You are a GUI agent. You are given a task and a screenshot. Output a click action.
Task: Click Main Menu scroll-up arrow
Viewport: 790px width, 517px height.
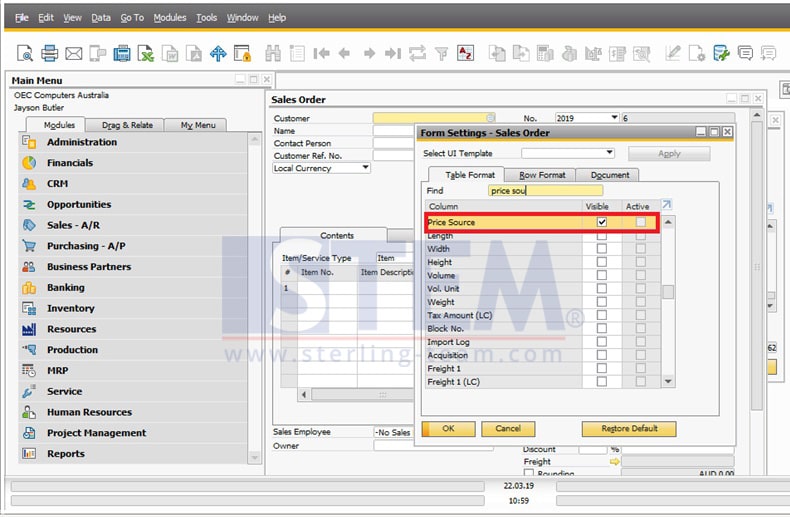254,140
